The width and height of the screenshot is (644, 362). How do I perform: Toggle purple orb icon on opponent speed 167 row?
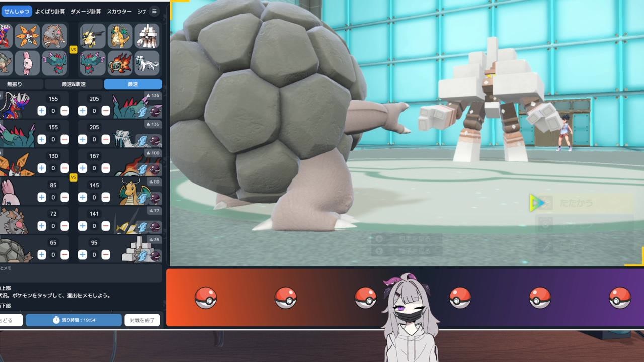(x=155, y=169)
